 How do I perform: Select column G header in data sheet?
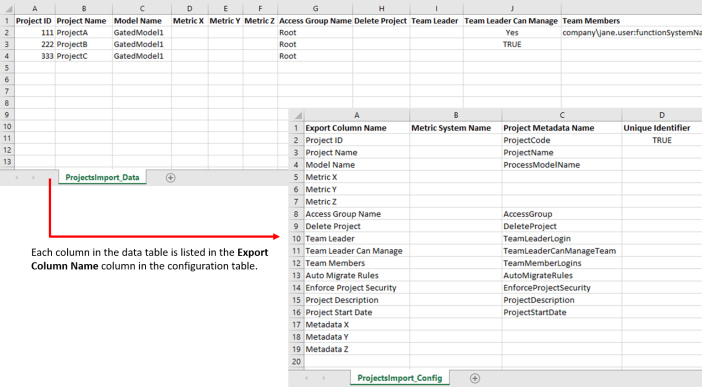click(315, 9)
